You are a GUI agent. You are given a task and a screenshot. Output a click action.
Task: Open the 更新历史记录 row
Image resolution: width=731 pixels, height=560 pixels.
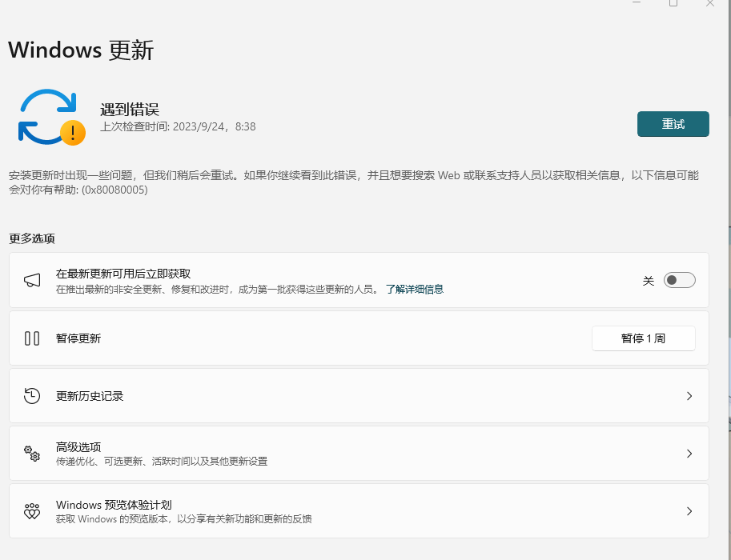[x=359, y=396]
